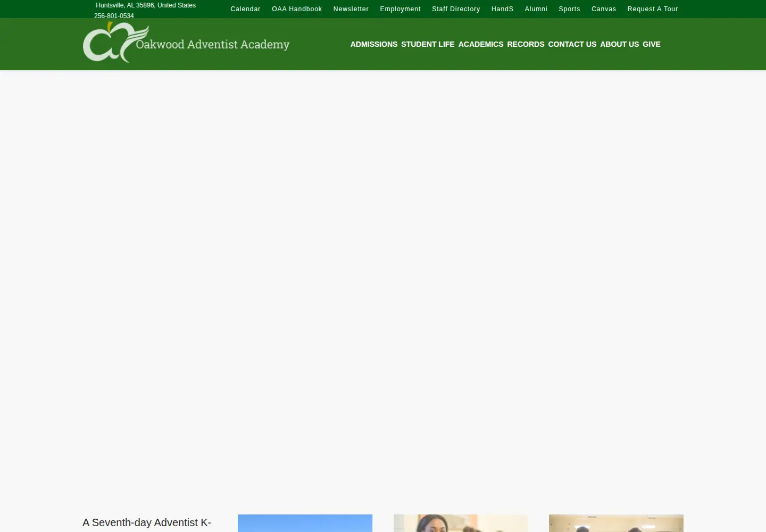Open Staff Directory
The height and width of the screenshot is (532, 766).
[456, 9]
